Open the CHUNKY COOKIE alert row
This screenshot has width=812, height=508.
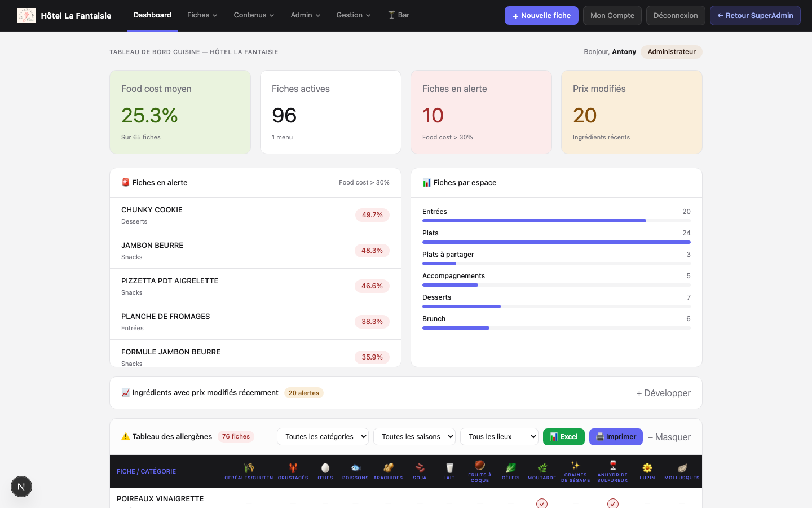[x=255, y=215]
